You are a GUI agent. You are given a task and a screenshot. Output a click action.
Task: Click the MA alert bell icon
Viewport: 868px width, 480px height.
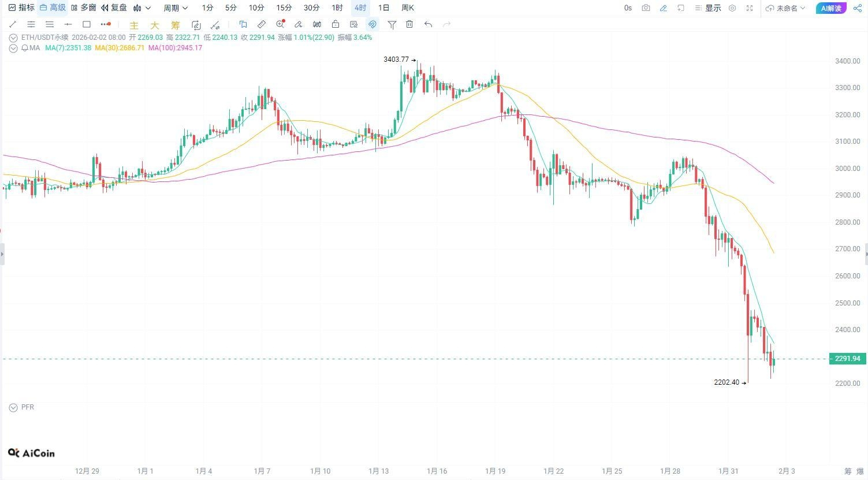(24, 48)
